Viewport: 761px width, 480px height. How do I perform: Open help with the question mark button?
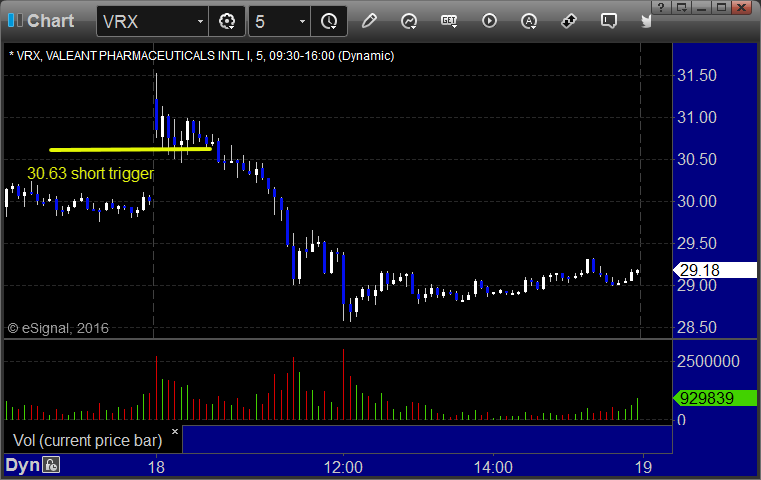point(661,7)
